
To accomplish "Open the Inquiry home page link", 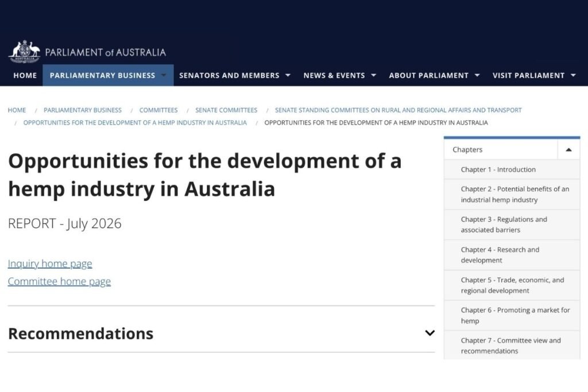I will pos(50,263).
